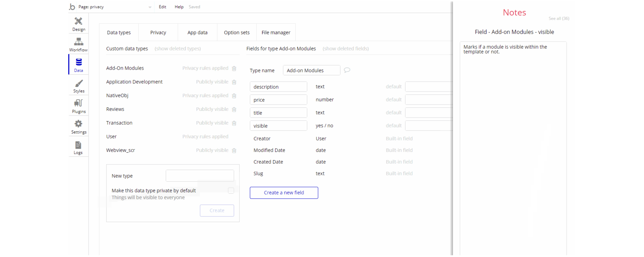Open the Settings gear icon
The width and height of the screenshot is (644, 257).
[x=78, y=124]
